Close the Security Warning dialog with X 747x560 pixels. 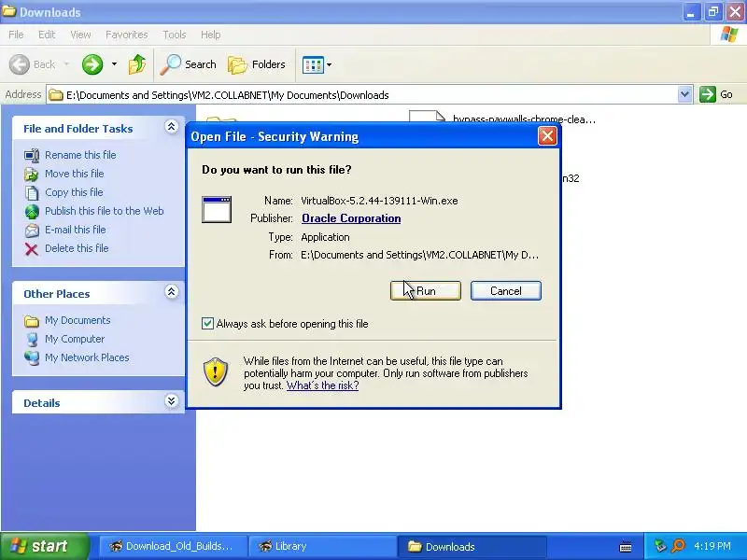click(x=547, y=136)
